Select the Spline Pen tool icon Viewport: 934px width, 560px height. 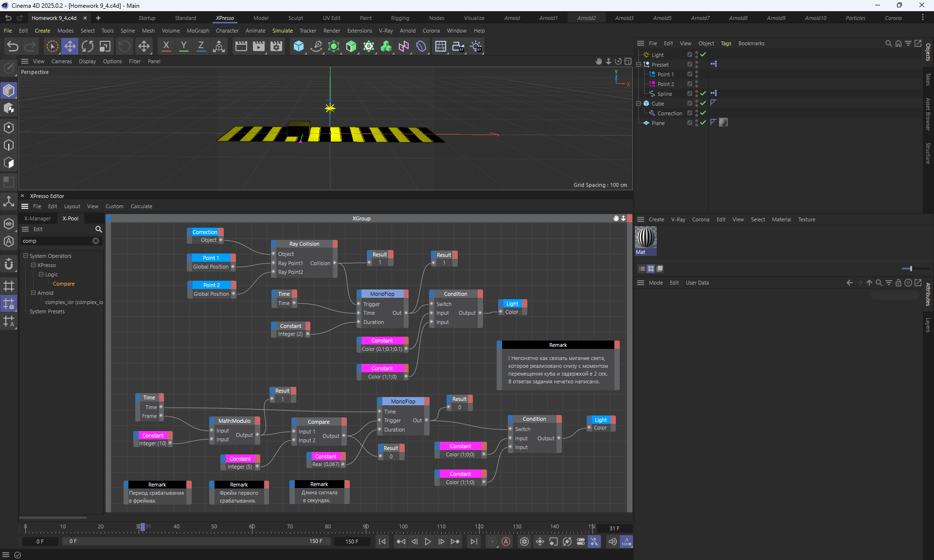tap(316, 46)
